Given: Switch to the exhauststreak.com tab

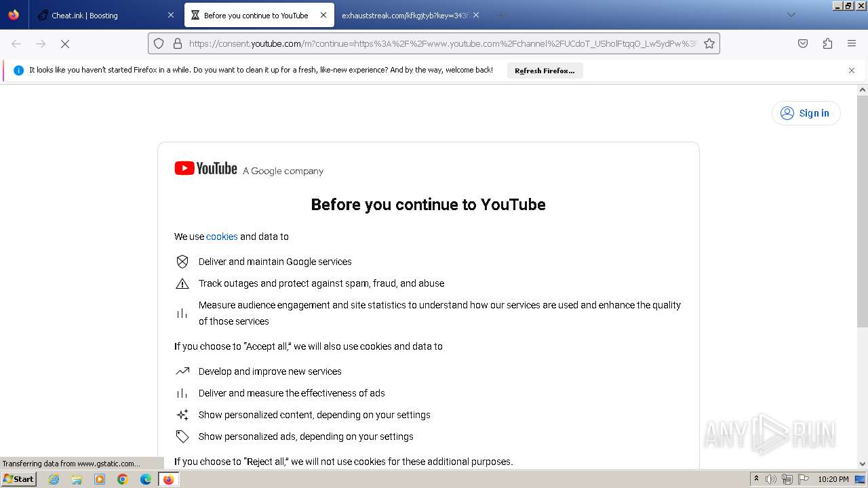Looking at the screenshot, I should (410, 15).
